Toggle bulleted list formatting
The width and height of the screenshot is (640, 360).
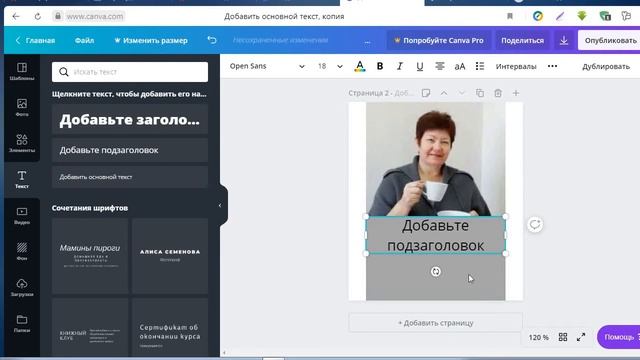tap(480, 66)
